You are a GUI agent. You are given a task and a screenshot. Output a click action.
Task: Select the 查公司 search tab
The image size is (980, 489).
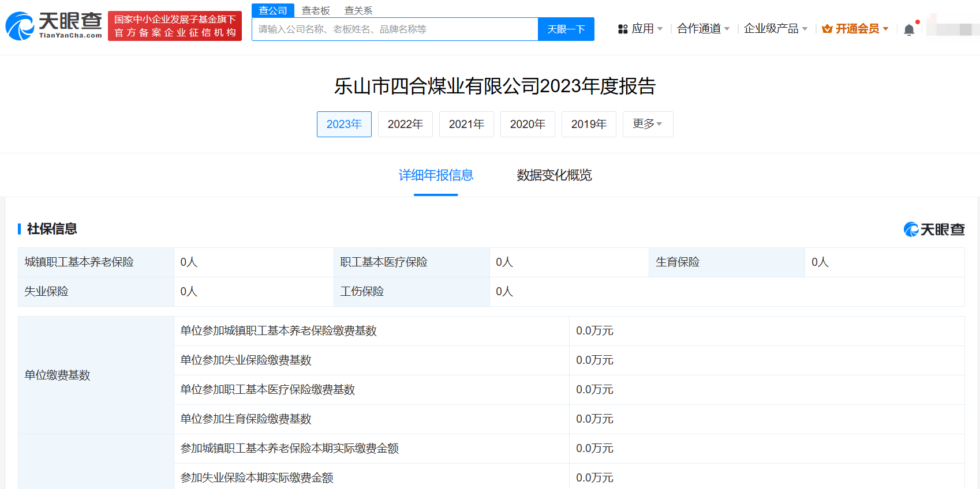pos(273,10)
